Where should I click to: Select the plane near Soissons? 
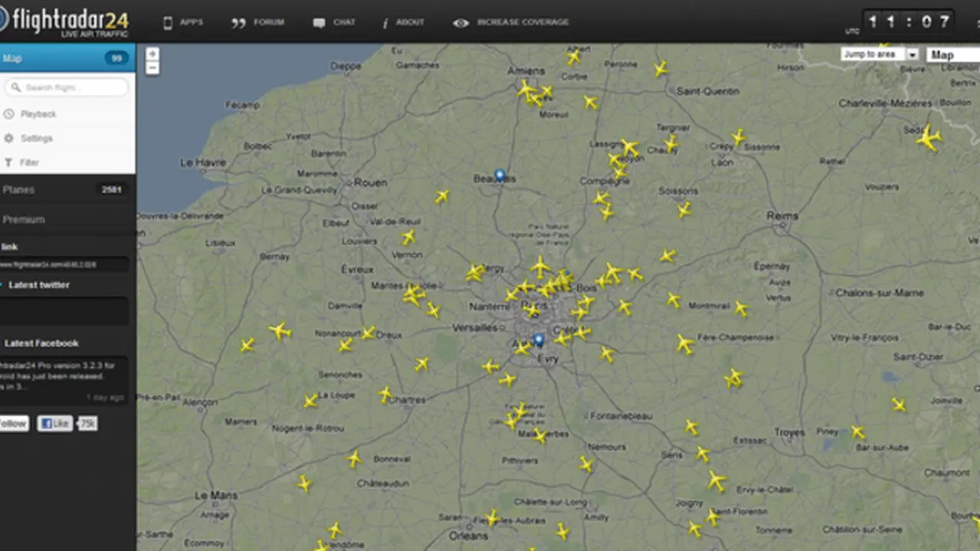[x=684, y=209]
